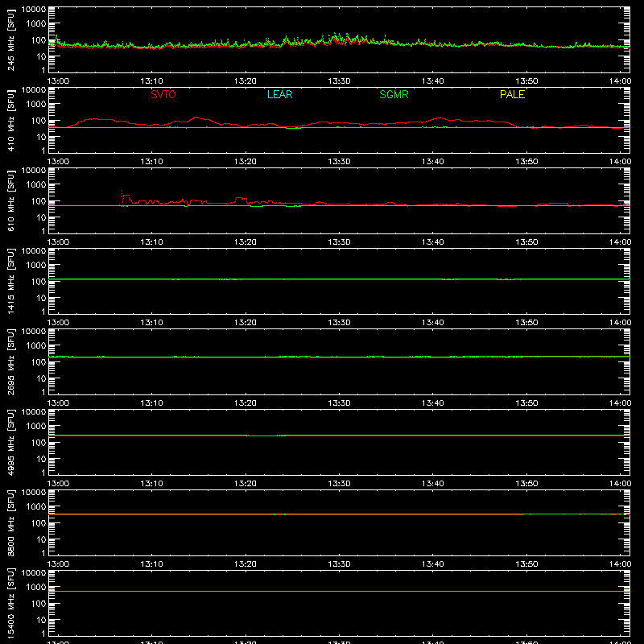Click 13:20 tick label below 610 MHz plot
The height and width of the screenshot is (644, 644).
tap(246, 242)
